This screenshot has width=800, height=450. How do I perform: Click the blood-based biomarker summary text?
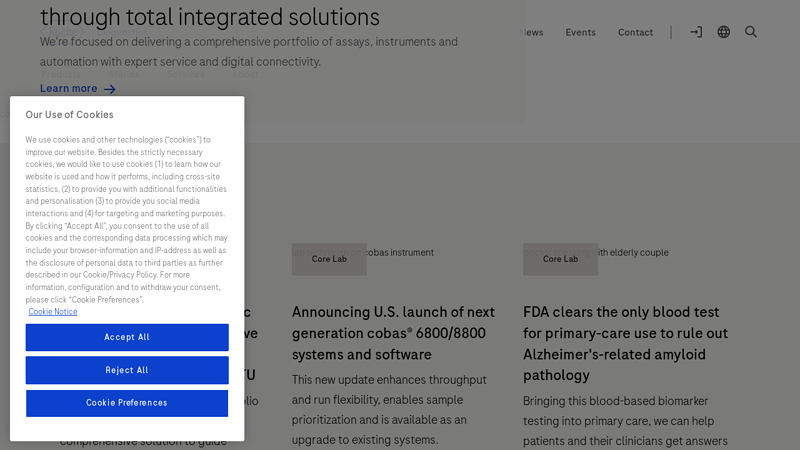[625, 420]
